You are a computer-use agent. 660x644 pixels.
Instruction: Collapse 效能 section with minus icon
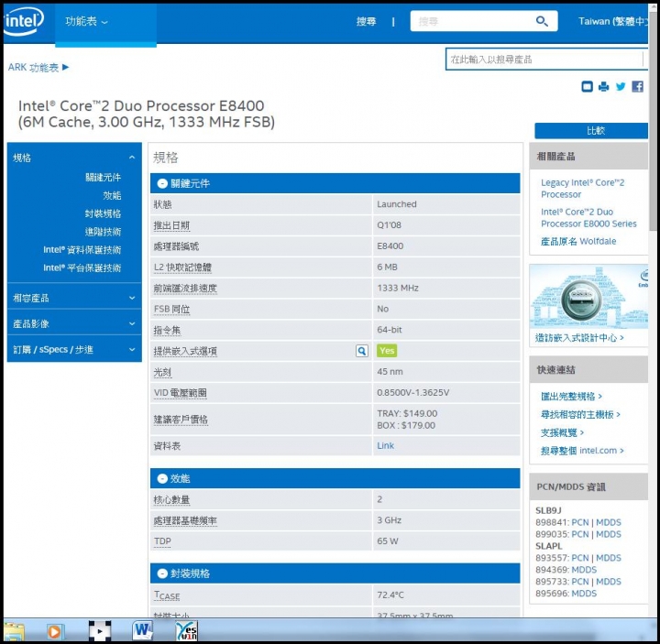pyautogui.click(x=162, y=479)
